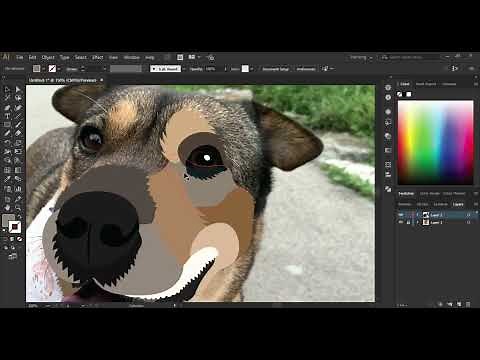Create a new layer in Layers panel
Image resolution: width=480 pixels, height=360 pixels.
tap(459, 304)
